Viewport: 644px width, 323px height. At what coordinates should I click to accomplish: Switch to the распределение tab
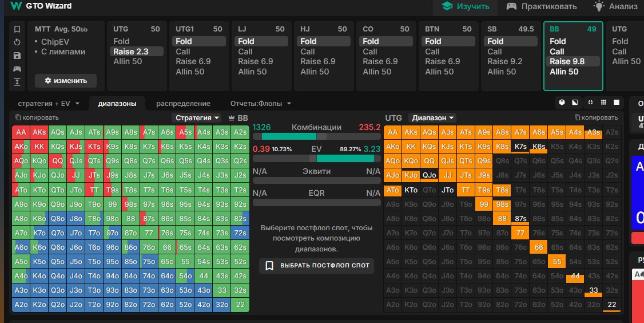(x=183, y=104)
